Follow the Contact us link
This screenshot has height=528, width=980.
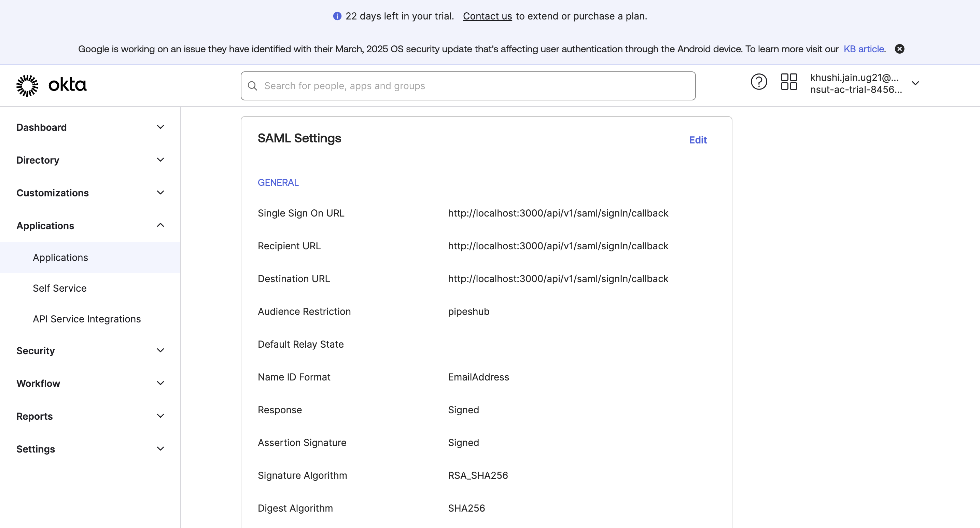[487, 16]
